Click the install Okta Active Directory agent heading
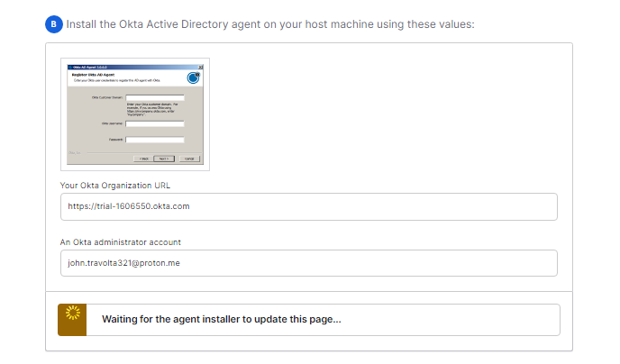 point(269,23)
